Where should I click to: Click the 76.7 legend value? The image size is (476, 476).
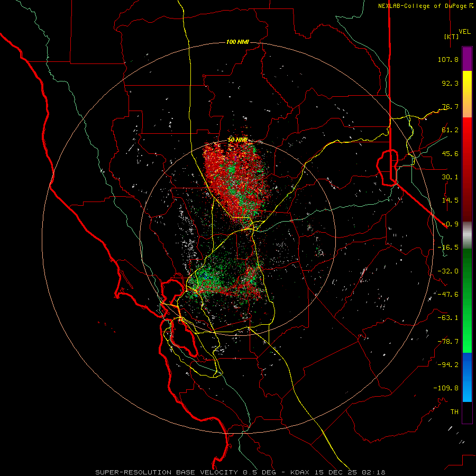(450, 106)
